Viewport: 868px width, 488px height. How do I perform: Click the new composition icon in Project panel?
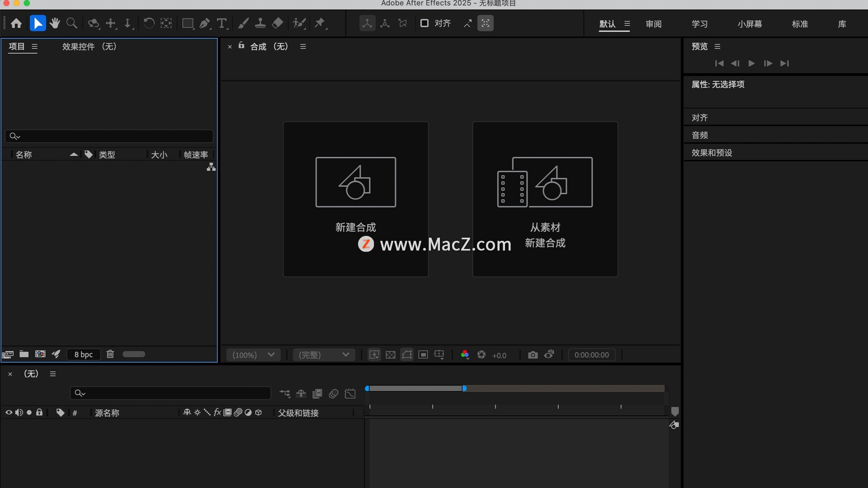40,354
